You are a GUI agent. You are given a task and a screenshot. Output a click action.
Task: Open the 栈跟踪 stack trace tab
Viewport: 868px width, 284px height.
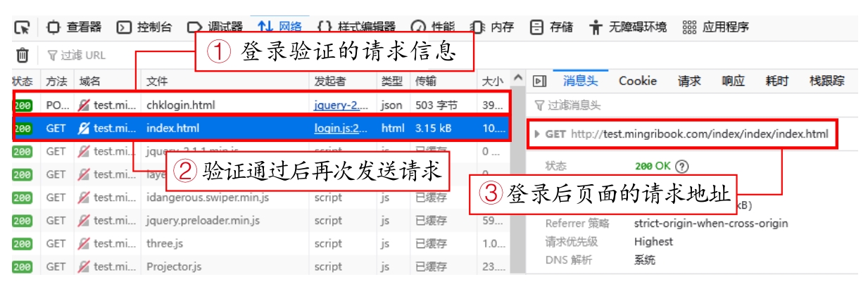826,81
